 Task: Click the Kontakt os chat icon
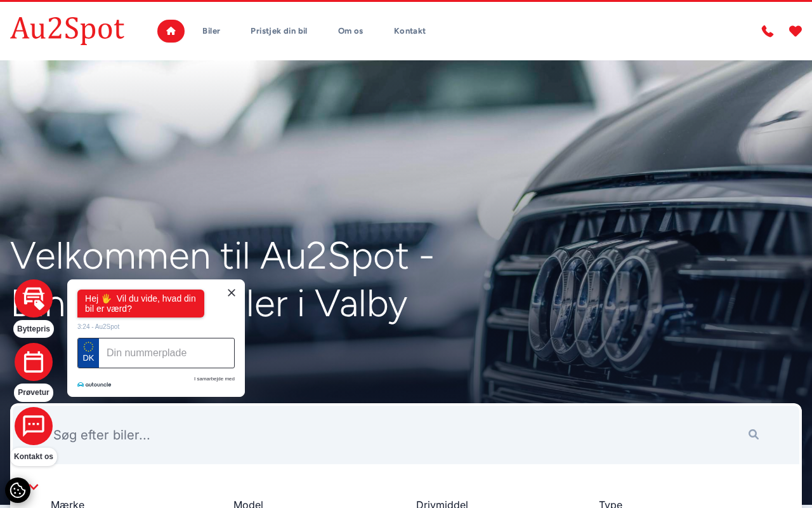[x=34, y=426]
